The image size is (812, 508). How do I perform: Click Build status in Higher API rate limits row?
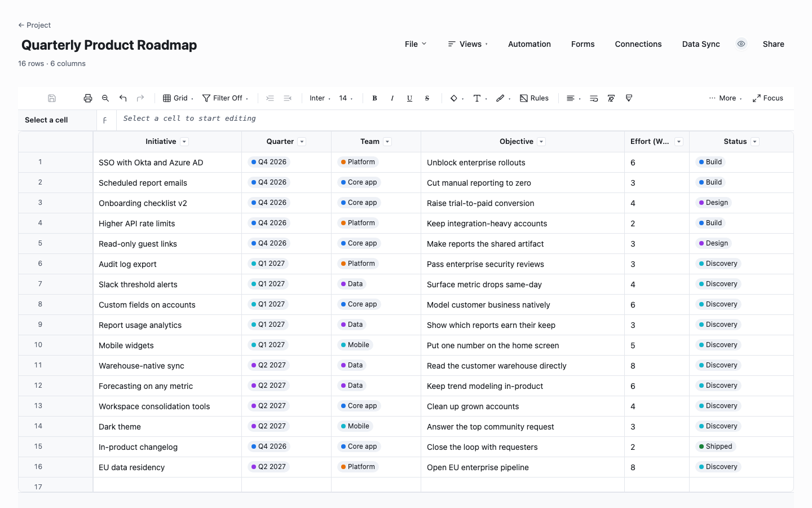[x=710, y=223]
